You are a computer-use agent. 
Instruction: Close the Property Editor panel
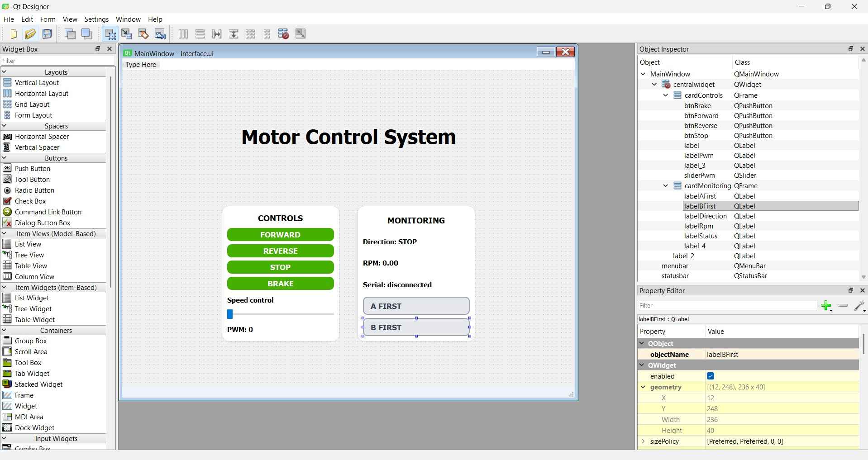click(x=862, y=290)
